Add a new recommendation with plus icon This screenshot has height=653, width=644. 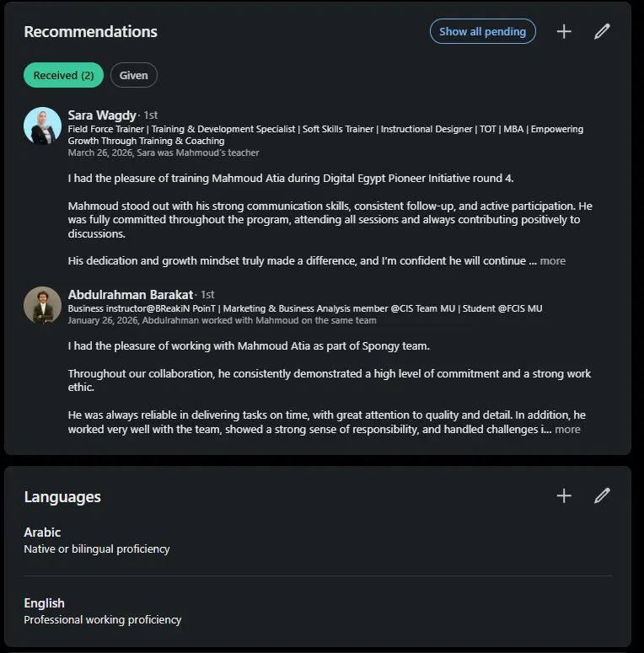coord(564,31)
